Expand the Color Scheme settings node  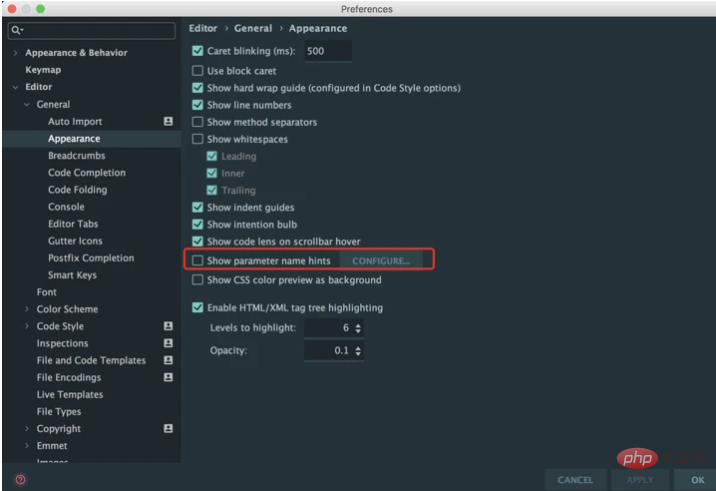coord(27,310)
